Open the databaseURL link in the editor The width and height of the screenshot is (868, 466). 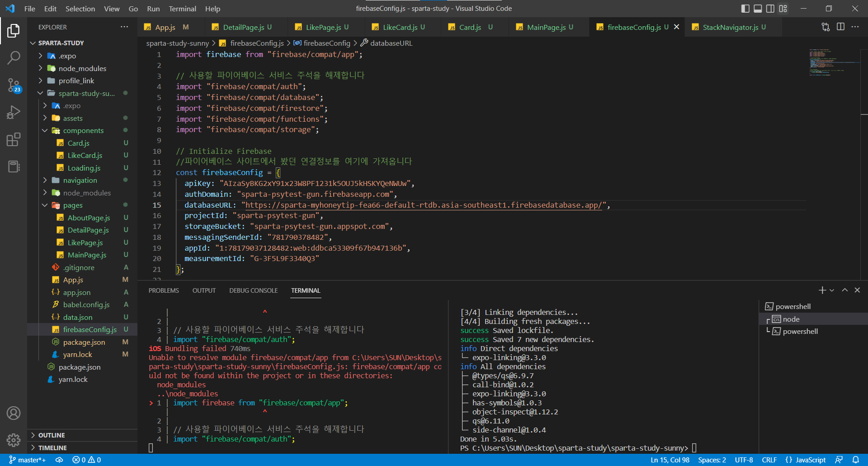point(424,205)
